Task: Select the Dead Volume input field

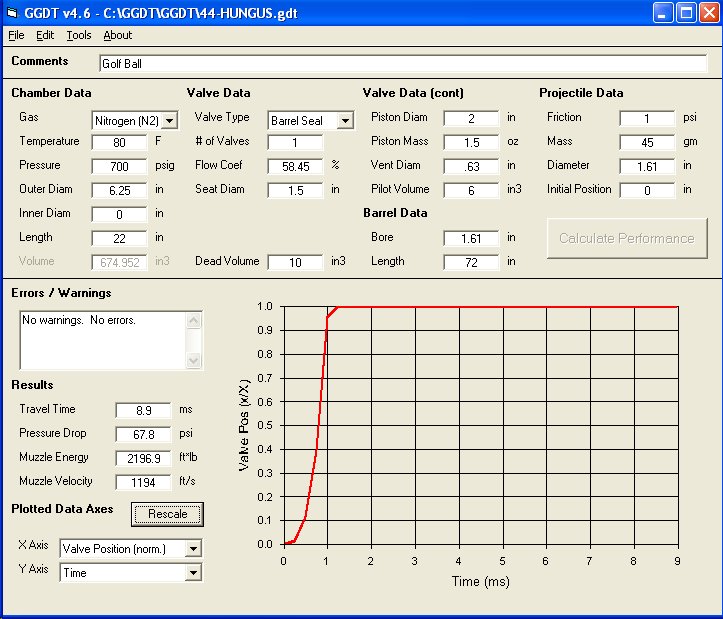Action: point(295,262)
